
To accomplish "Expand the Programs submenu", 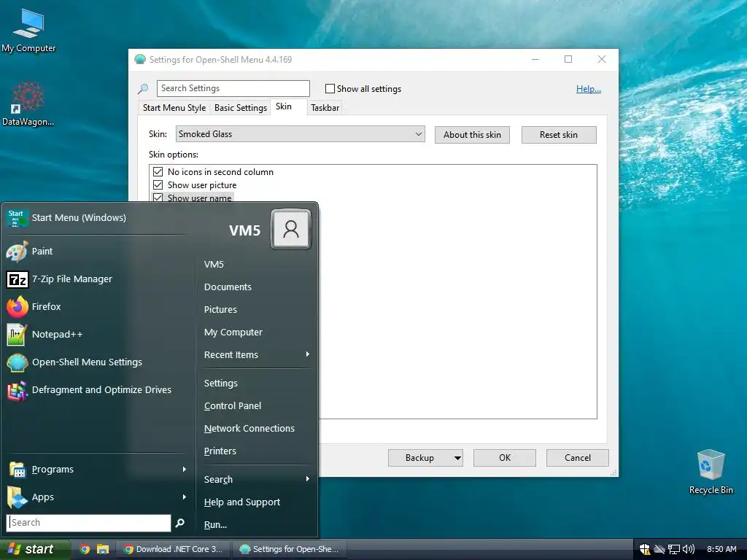I will [98, 470].
